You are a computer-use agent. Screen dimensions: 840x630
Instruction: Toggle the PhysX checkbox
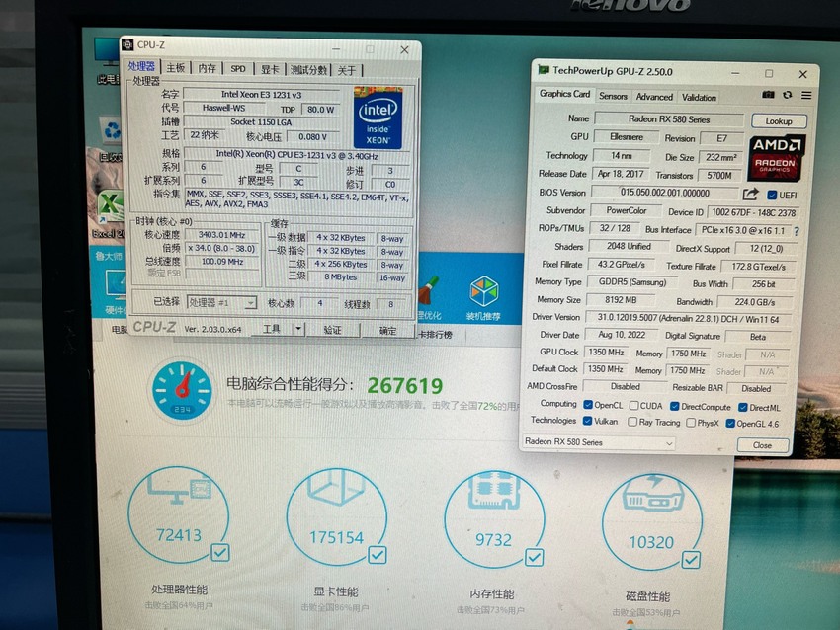(691, 423)
